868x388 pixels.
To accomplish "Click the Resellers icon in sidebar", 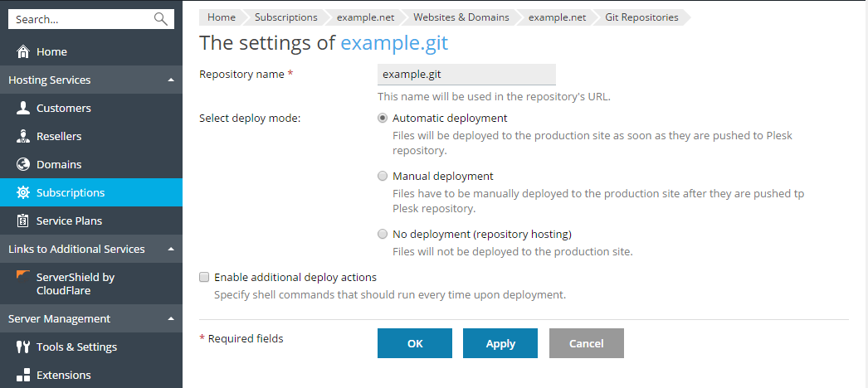I will coord(23,136).
